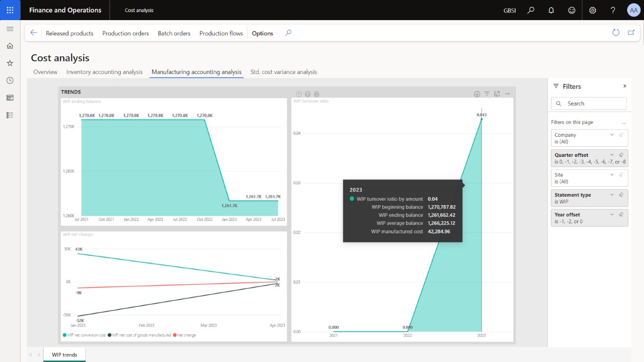The width and height of the screenshot is (644, 362).
Task: Open Production flows
Action: (221, 33)
